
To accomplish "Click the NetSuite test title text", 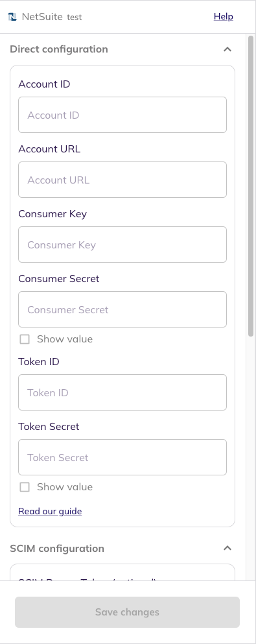I will click(52, 17).
